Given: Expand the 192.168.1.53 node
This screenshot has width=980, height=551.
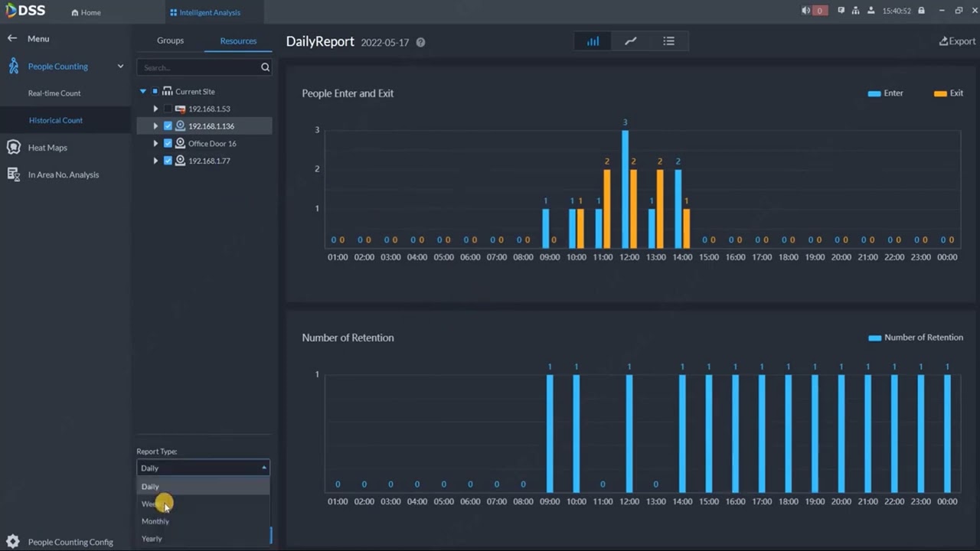Looking at the screenshot, I should coord(155,109).
